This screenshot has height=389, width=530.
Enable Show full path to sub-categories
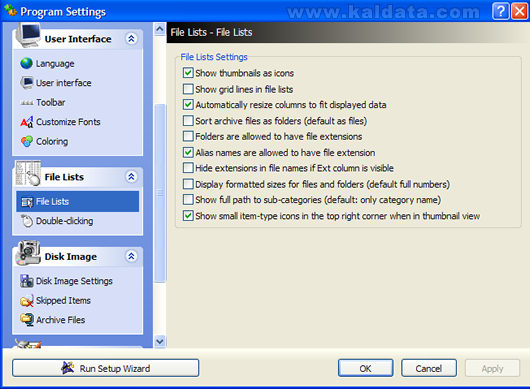pyautogui.click(x=188, y=200)
